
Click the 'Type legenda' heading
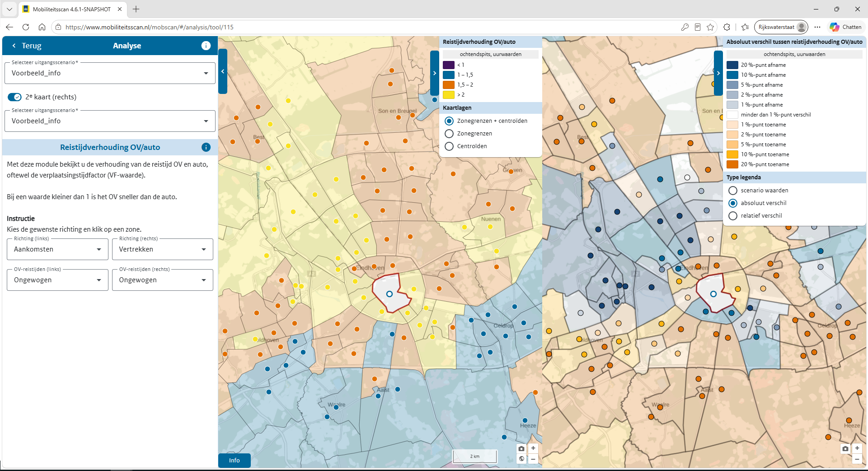[x=744, y=177]
